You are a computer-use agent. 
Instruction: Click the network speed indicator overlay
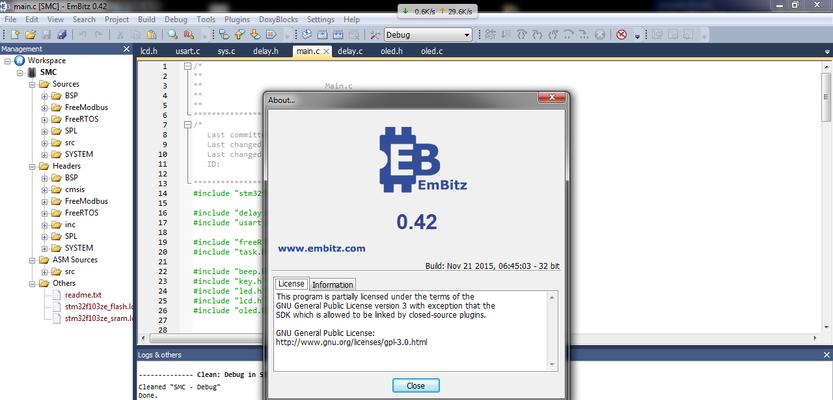(437, 11)
